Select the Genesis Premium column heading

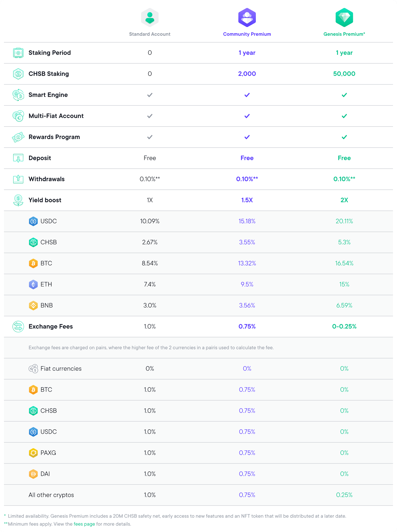coord(344,34)
